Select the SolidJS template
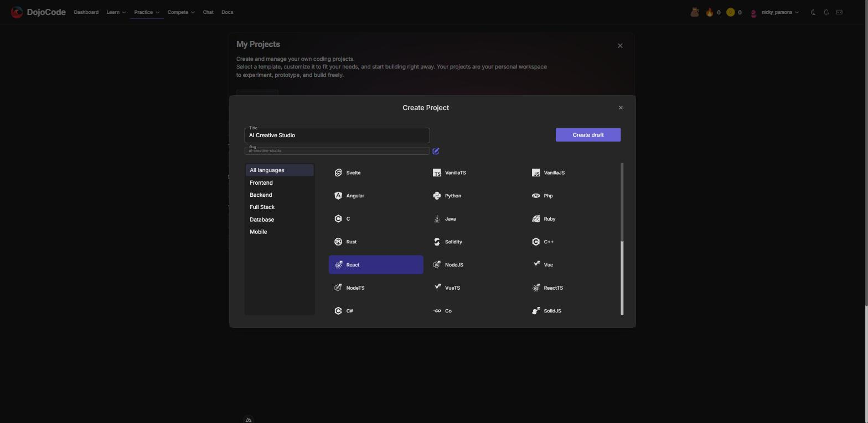The image size is (868, 423). click(573, 311)
